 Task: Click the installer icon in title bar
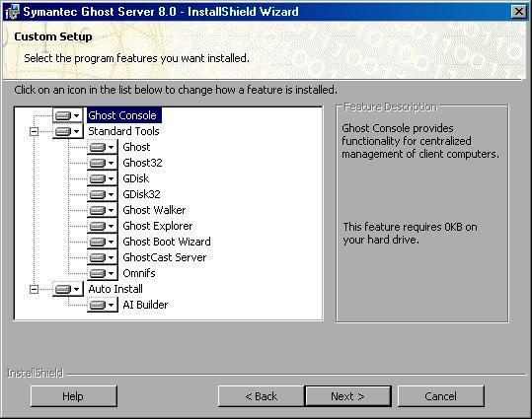[x=12, y=12]
